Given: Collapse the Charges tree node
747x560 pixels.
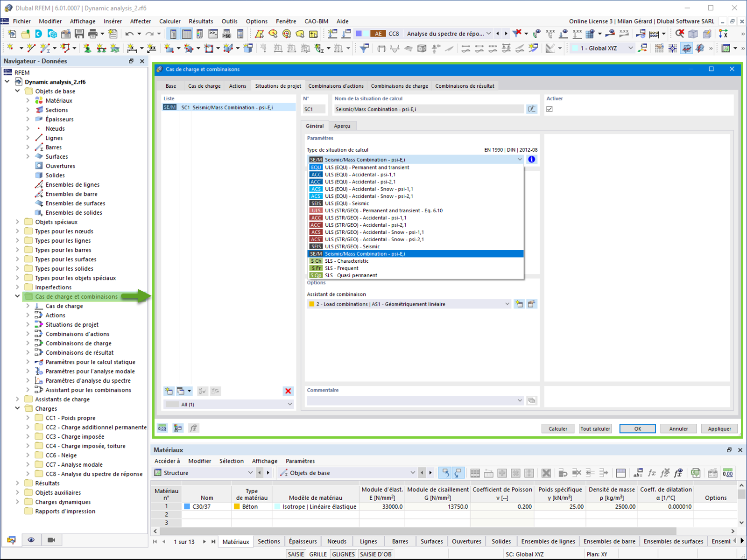Looking at the screenshot, I should pyautogui.click(x=18, y=408).
